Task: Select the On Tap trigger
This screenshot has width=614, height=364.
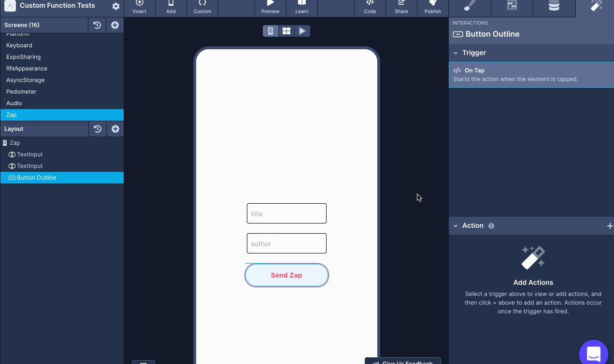Action: [531, 75]
